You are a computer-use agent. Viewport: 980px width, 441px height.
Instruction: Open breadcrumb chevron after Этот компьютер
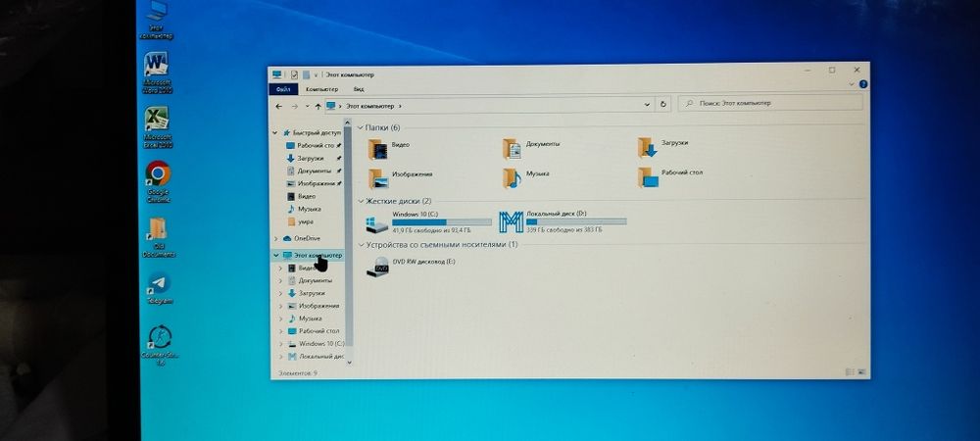pos(400,106)
